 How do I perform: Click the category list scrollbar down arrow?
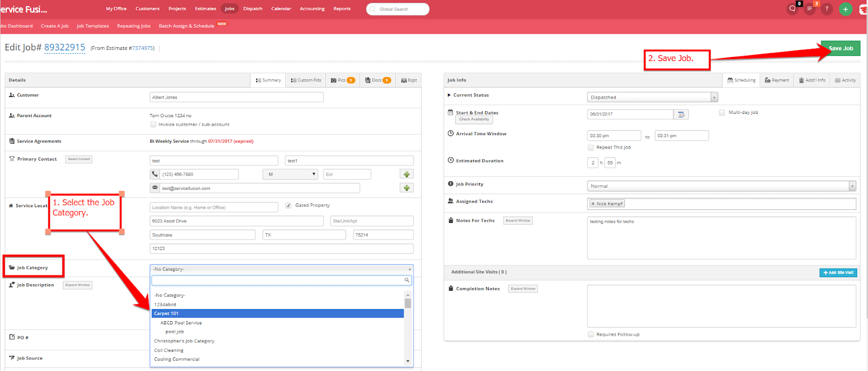(x=408, y=361)
